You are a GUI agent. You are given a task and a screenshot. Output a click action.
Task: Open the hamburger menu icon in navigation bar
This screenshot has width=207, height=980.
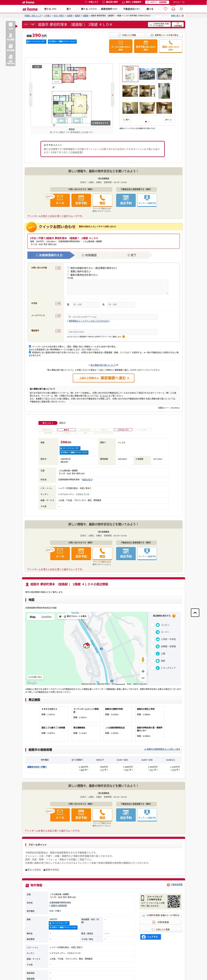point(181,9)
